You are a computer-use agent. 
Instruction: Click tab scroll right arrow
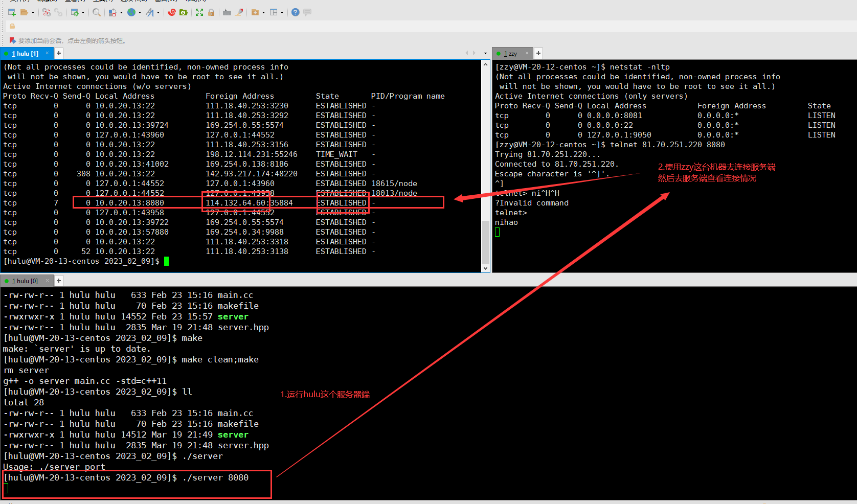click(473, 53)
